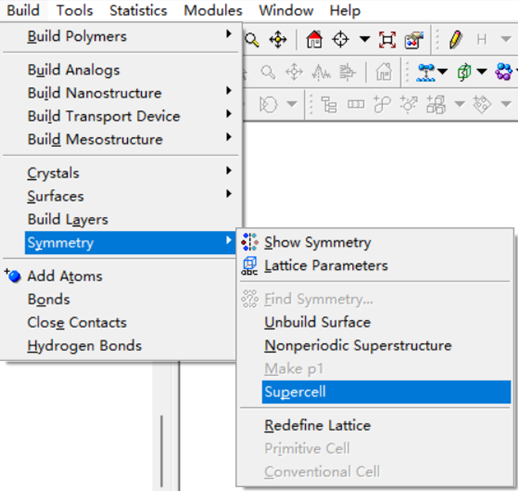Open the Recenter dropdown arrow
Image resolution: width=518 pixels, height=491 pixels.
[x=365, y=40]
